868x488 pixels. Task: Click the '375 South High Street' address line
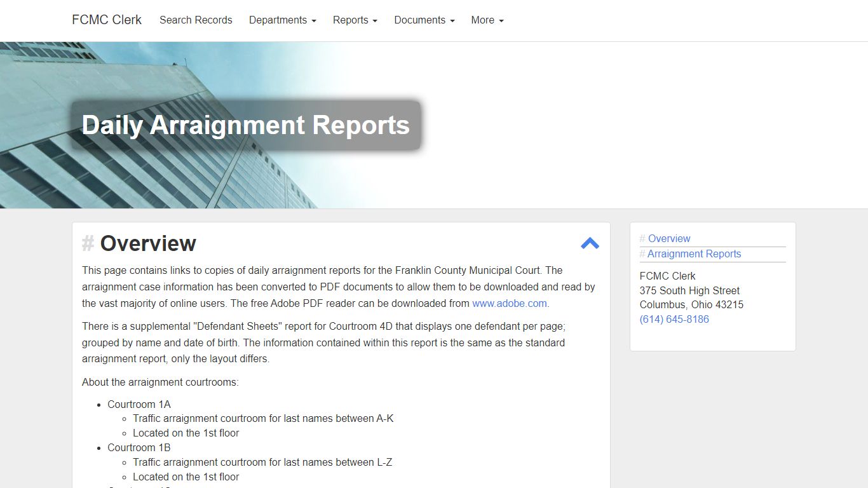coord(689,290)
